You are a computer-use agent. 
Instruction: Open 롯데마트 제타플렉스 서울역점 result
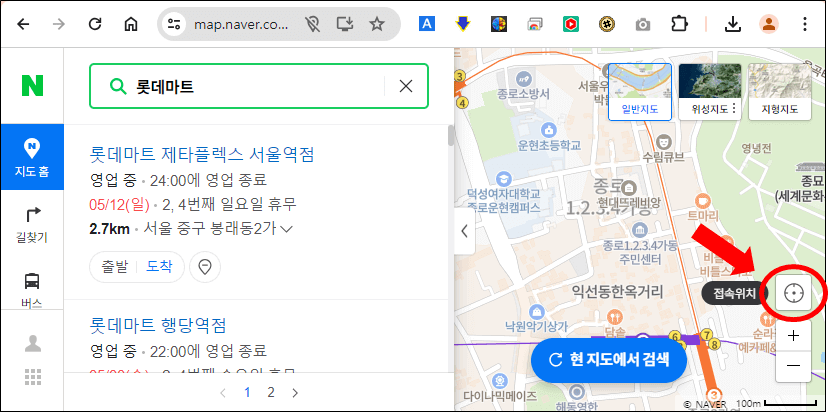pos(202,155)
